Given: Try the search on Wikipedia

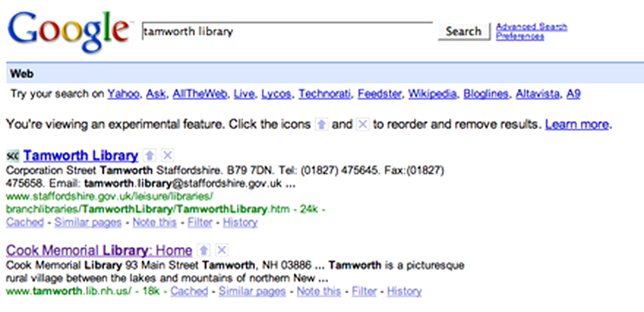Looking at the screenshot, I should [432, 95].
